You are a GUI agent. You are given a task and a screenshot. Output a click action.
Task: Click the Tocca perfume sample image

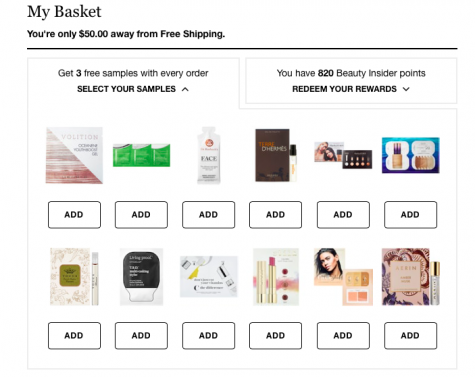click(x=74, y=277)
